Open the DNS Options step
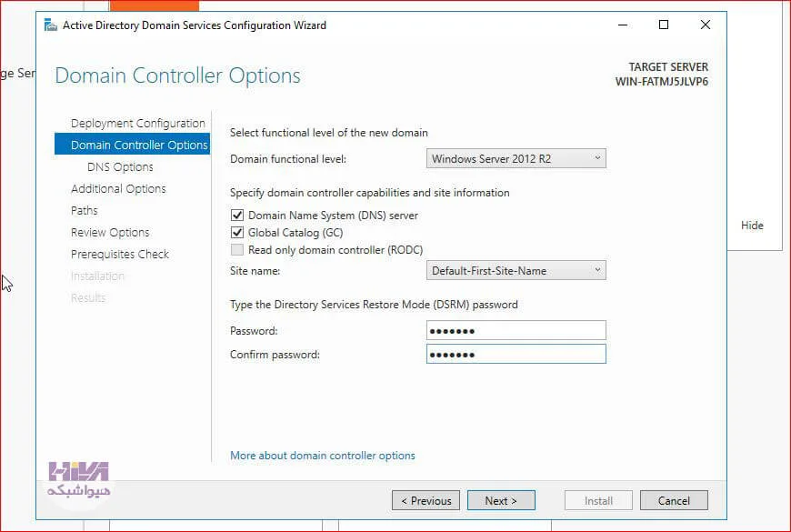Screen dimensions: 791x532 (x=120, y=167)
